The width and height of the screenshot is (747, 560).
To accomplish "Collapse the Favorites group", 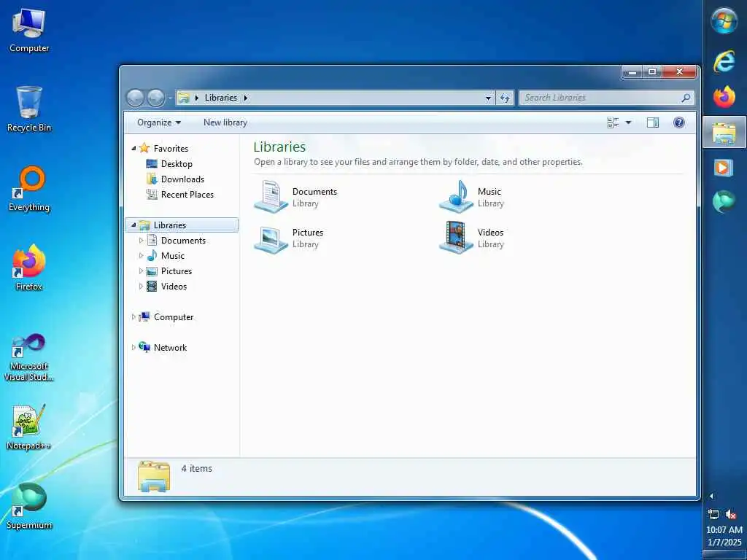I will [x=134, y=149].
